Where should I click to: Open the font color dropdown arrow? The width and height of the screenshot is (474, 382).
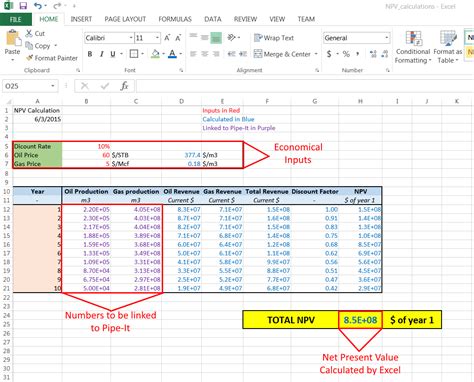181,54
